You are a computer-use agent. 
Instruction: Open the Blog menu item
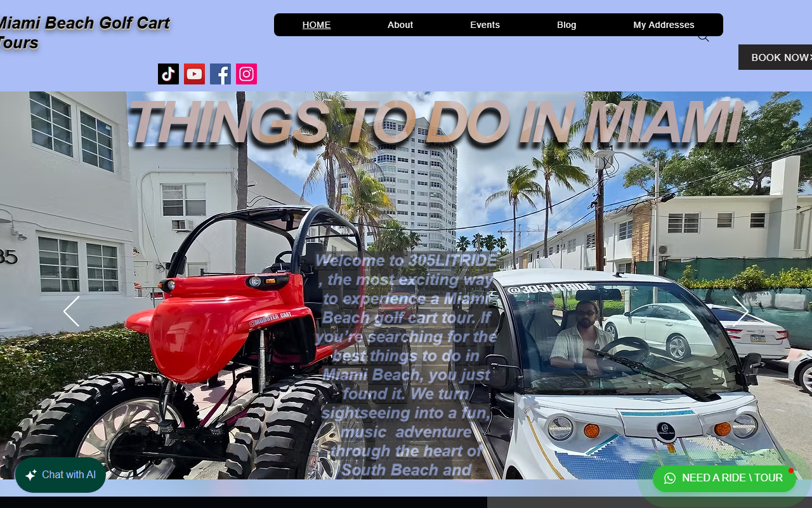(566, 25)
